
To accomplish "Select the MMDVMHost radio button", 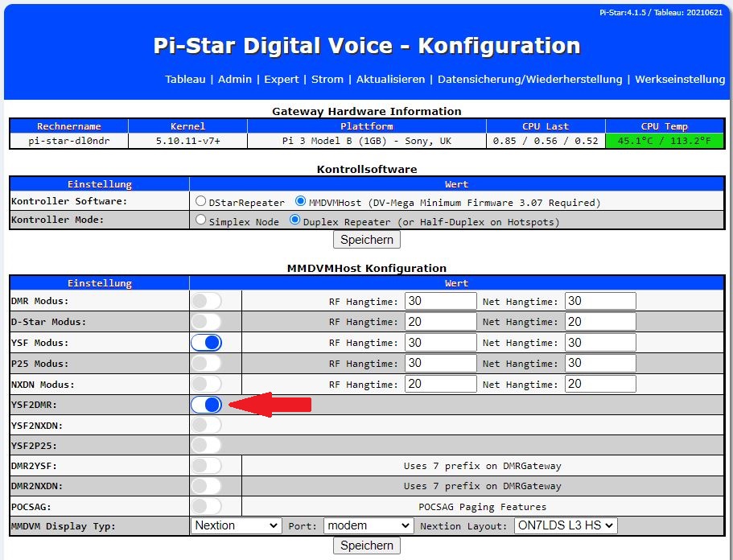I will point(300,201).
